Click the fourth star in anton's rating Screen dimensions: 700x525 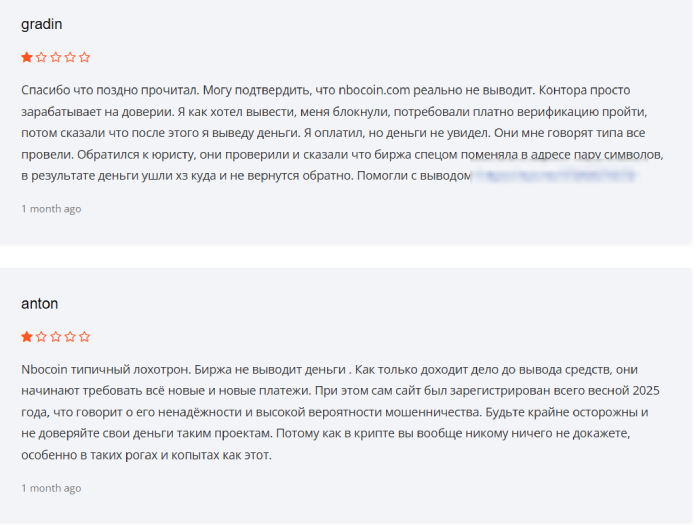point(70,337)
